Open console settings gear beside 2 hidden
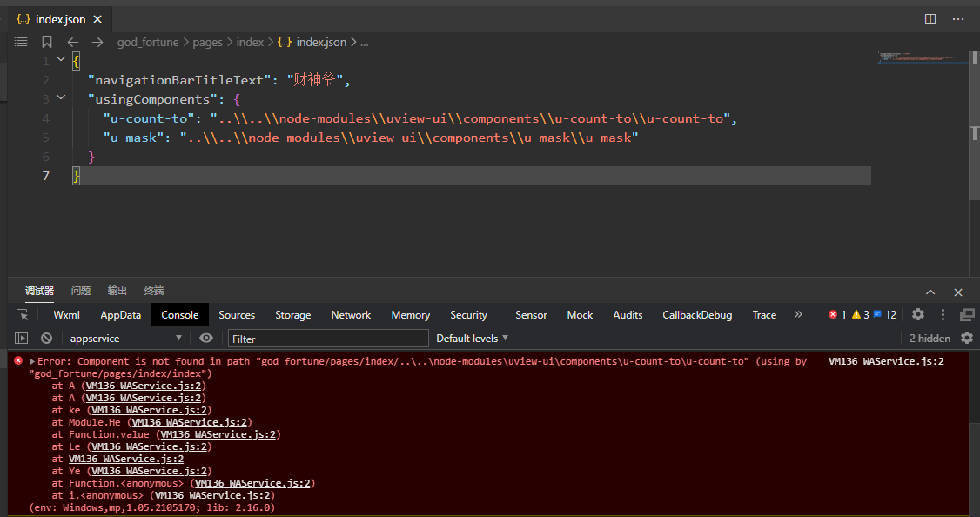Screen dimensions: 980x517 (966, 338)
